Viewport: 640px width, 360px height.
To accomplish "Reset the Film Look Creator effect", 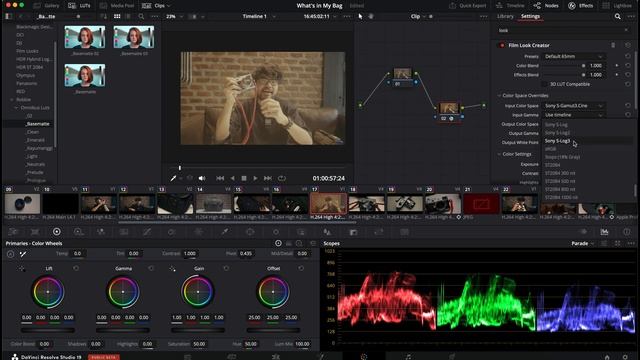I will [627, 45].
